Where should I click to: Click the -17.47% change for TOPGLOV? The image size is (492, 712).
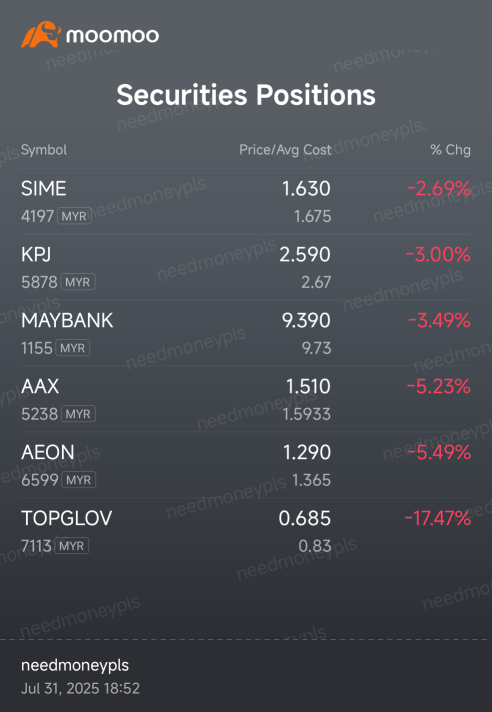tap(437, 518)
